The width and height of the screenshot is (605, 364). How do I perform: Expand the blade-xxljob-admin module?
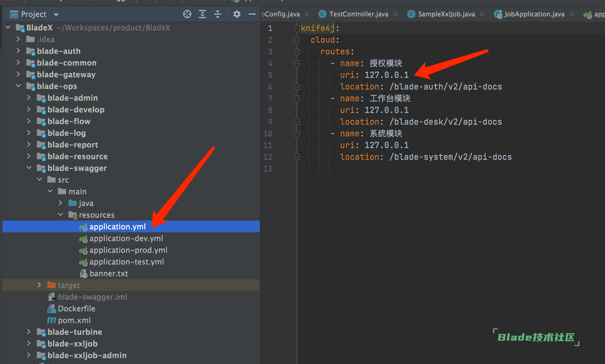(29, 355)
